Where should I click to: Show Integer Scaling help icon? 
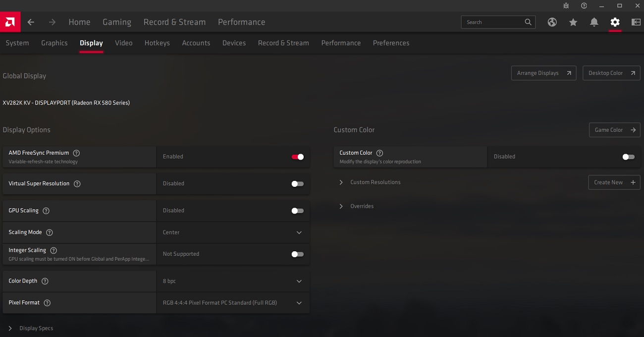point(54,251)
